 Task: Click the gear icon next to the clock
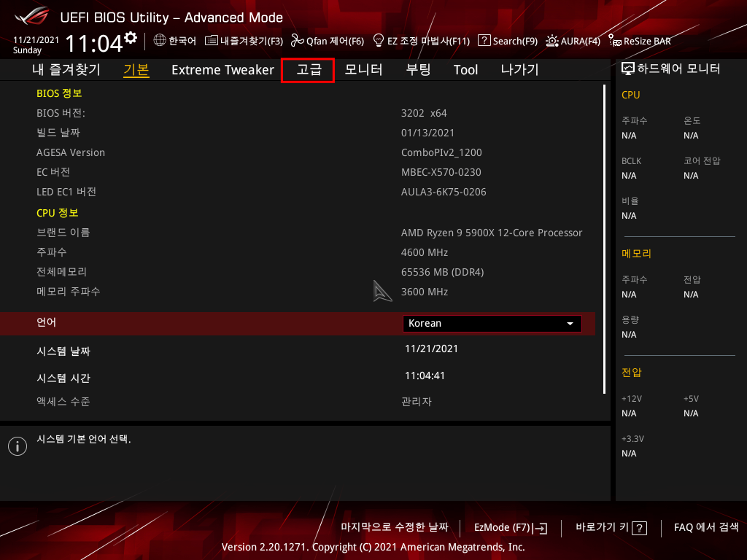click(x=131, y=37)
